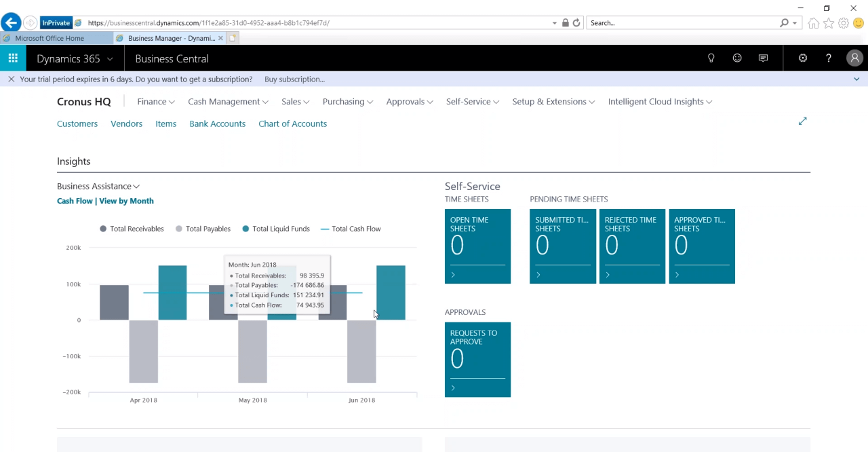Open the Items link
This screenshot has height=452, width=868.
click(165, 124)
